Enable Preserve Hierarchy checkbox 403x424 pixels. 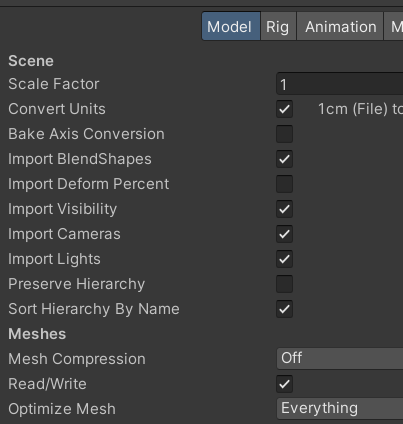284,284
